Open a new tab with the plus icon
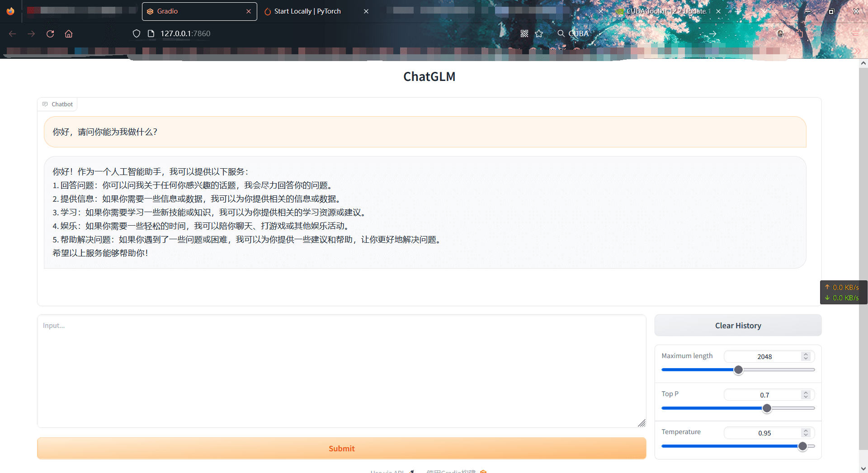Viewport: 868px width, 473px height. coord(738,11)
